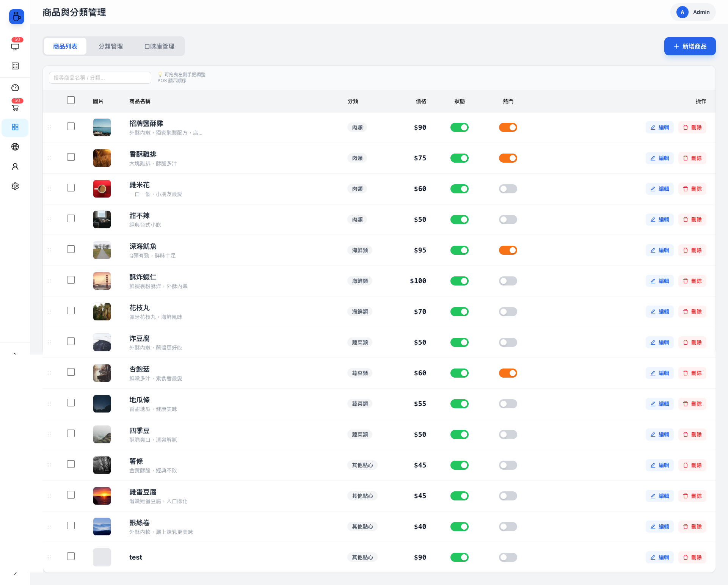
Task: Click 編輯 for 花枝丸
Action: point(659,312)
